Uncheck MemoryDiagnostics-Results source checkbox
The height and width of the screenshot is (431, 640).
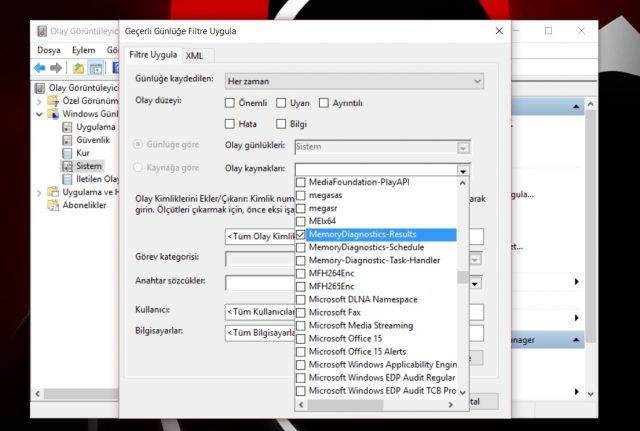pos(301,234)
